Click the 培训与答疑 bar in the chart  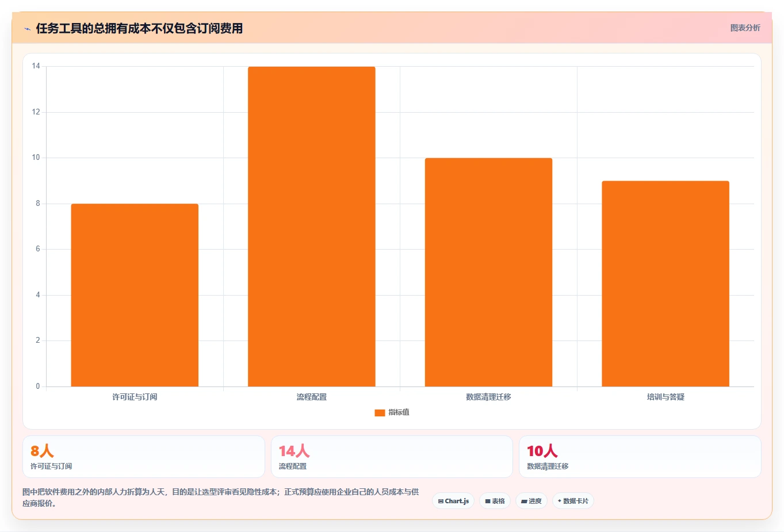pyautogui.click(x=666, y=284)
